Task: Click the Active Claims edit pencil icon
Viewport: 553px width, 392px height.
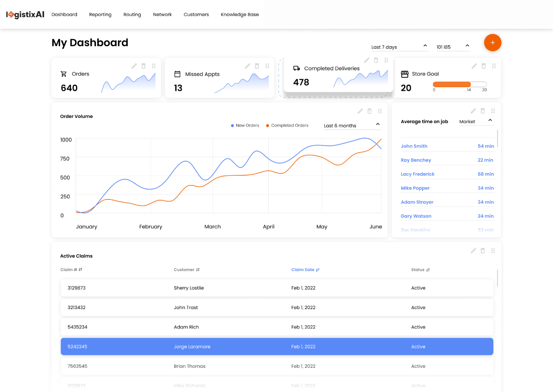Action: (x=473, y=251)
